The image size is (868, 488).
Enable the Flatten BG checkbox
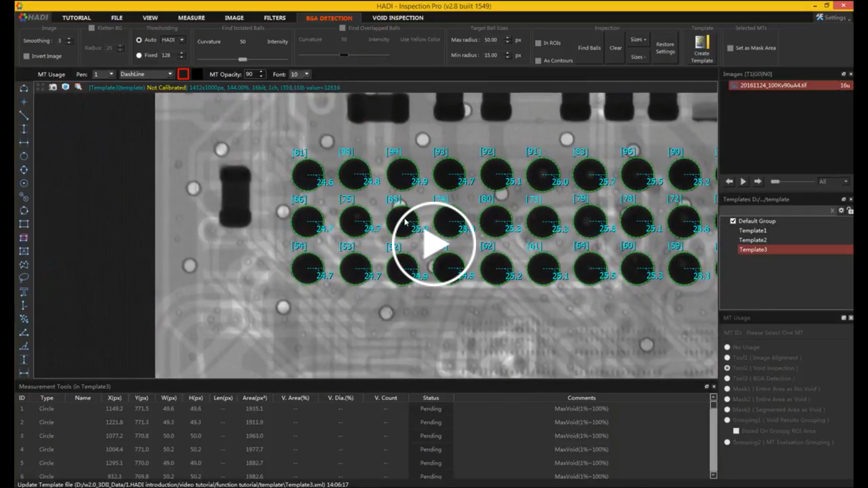92,28
